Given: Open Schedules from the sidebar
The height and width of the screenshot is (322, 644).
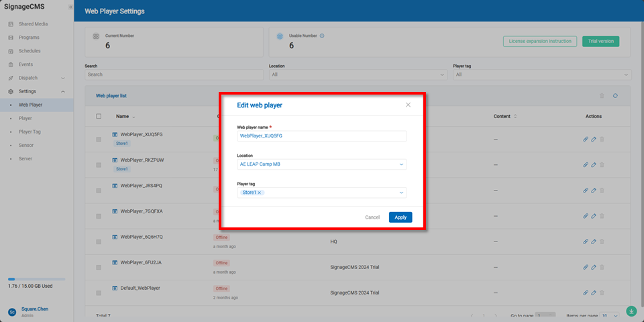Looking at the screenshot, I should (30, 51).
